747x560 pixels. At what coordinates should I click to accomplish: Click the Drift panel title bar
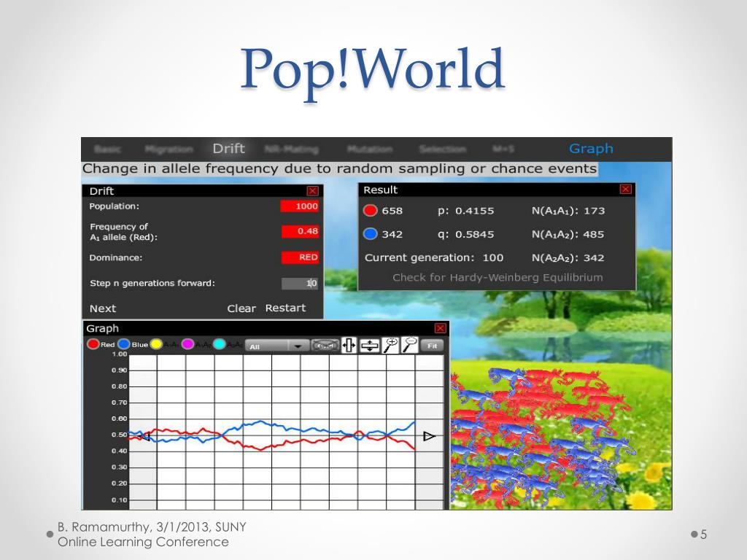[x=203, y=191]
